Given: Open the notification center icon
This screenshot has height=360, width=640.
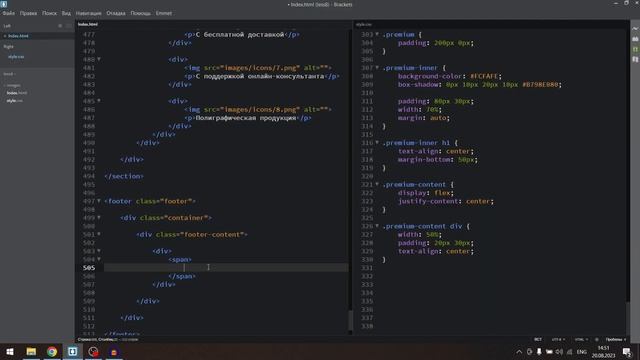Looking at the screenshot, I should point(627,352).
